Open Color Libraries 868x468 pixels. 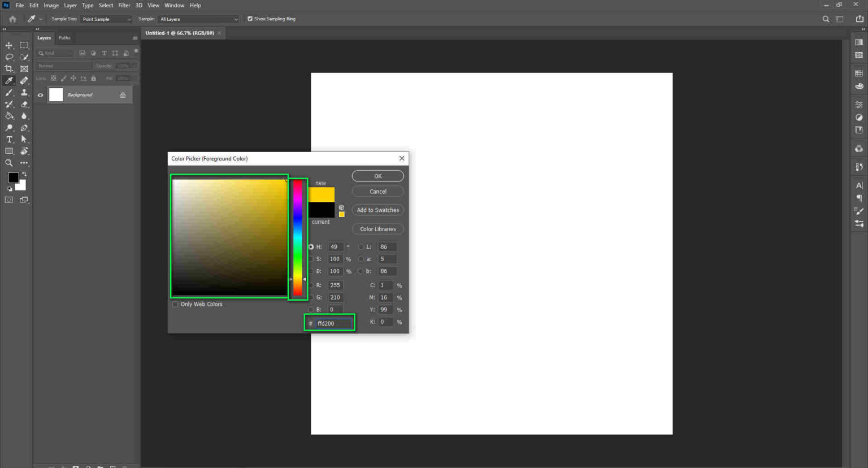pyautogui.click(x=377, y=228)
